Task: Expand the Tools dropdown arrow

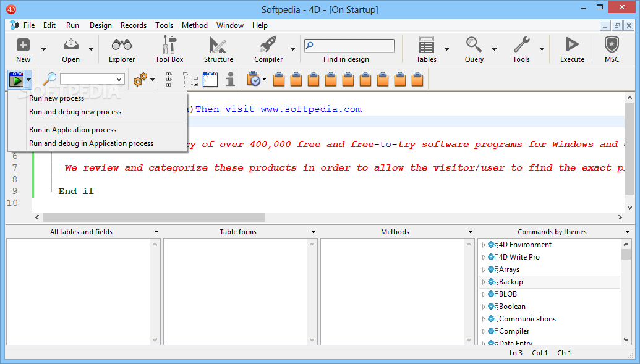Action: tap(542, 49)
